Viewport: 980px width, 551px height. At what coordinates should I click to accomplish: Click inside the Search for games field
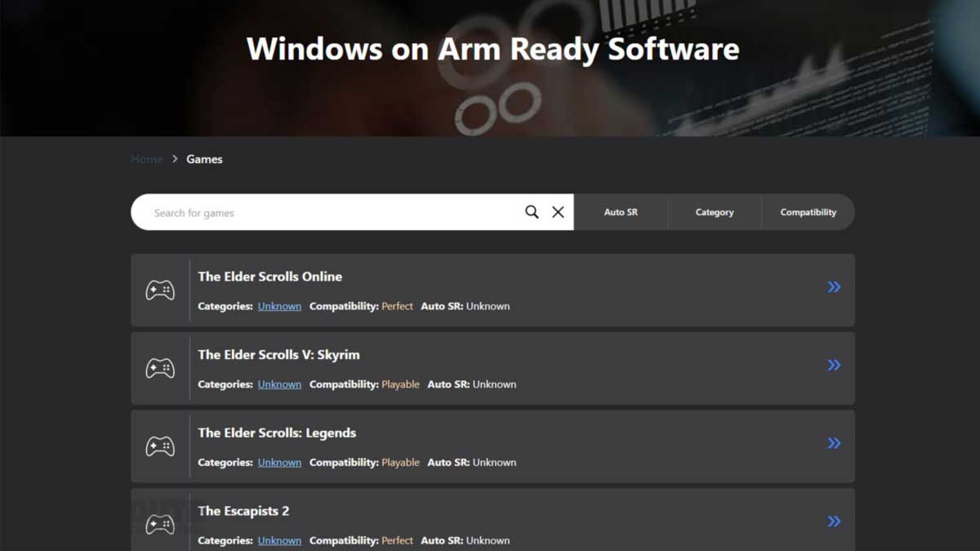click(327, 211)
